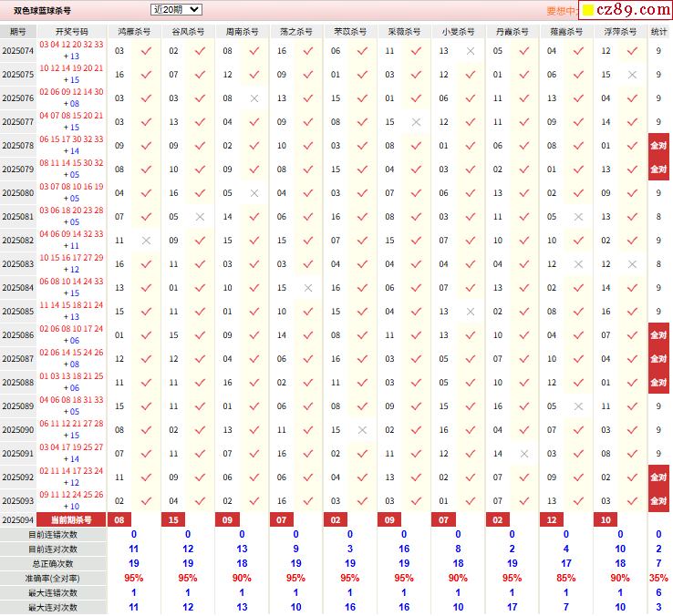Click the current 鸿雁杀号 kill number 08
Image resolution: width=673 pixels, height=616 pixels.
click(119, 520)
